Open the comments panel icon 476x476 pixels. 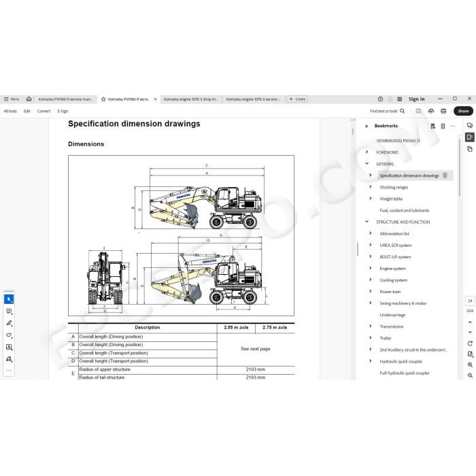tap(470, 126)
